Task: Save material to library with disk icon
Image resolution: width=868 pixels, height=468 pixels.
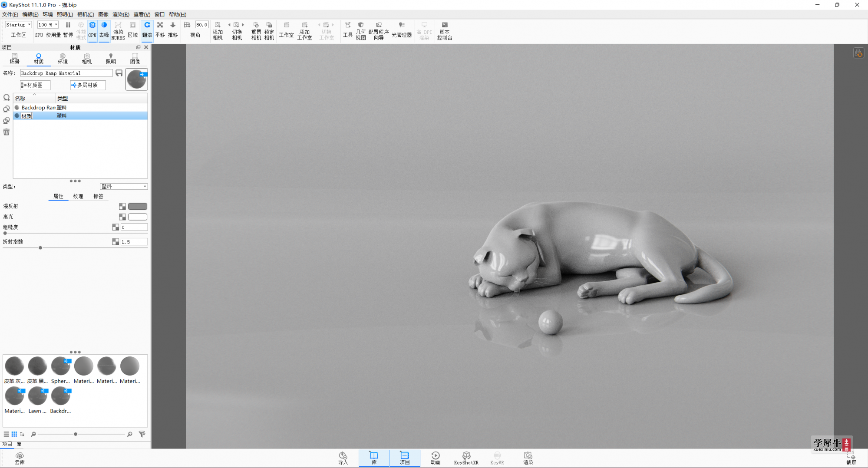Action: point(119,73)
